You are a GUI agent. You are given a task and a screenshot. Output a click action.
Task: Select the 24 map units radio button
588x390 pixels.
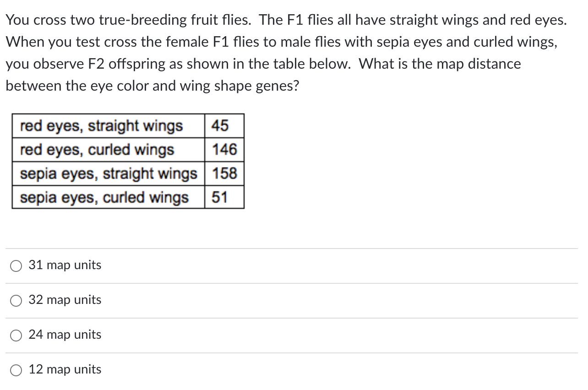pos(16,335)
